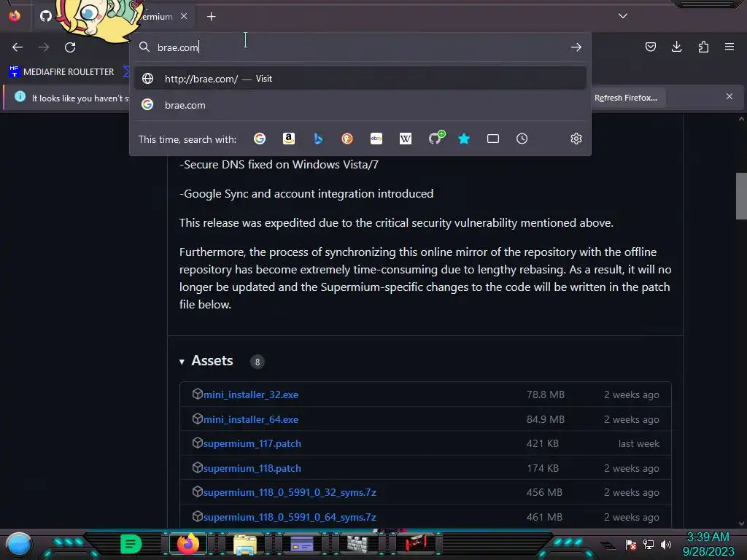
Task: Collapse the Assets section
Action: click(182, 362)
